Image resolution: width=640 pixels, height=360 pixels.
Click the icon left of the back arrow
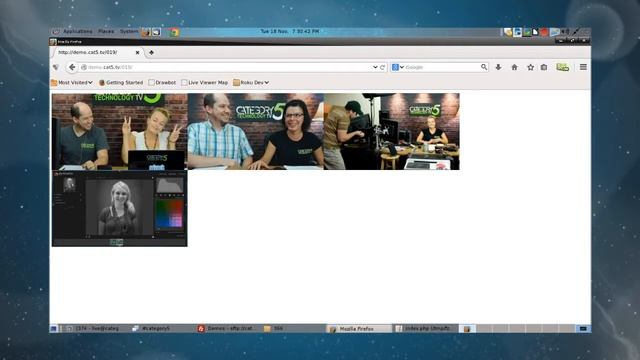pyautogui.click(x=56, y=67)
